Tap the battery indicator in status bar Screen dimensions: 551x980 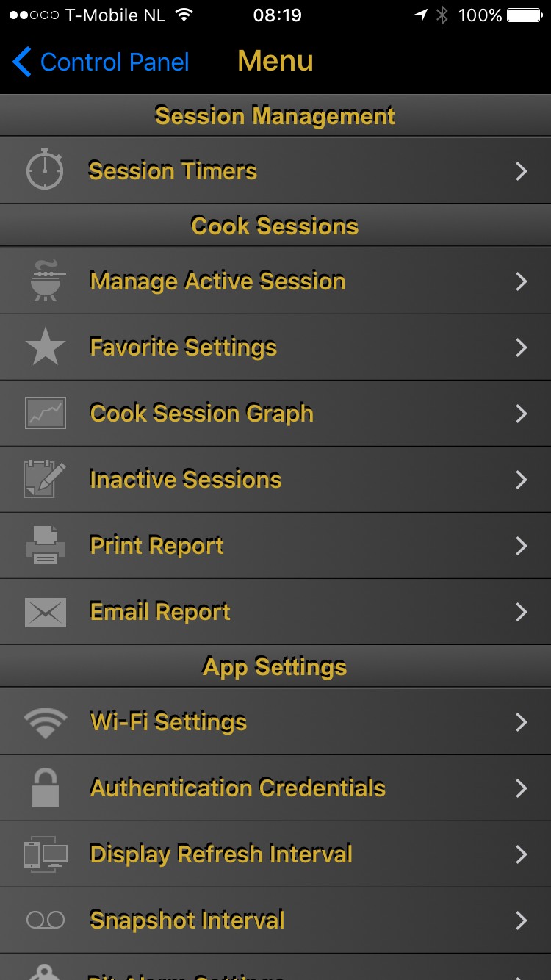coord(524,15)
